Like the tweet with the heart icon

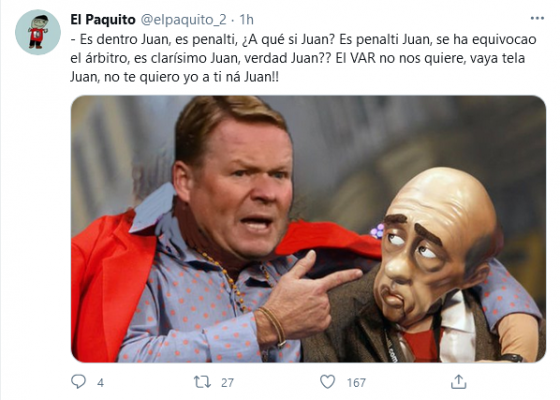(x=327, y=382)
